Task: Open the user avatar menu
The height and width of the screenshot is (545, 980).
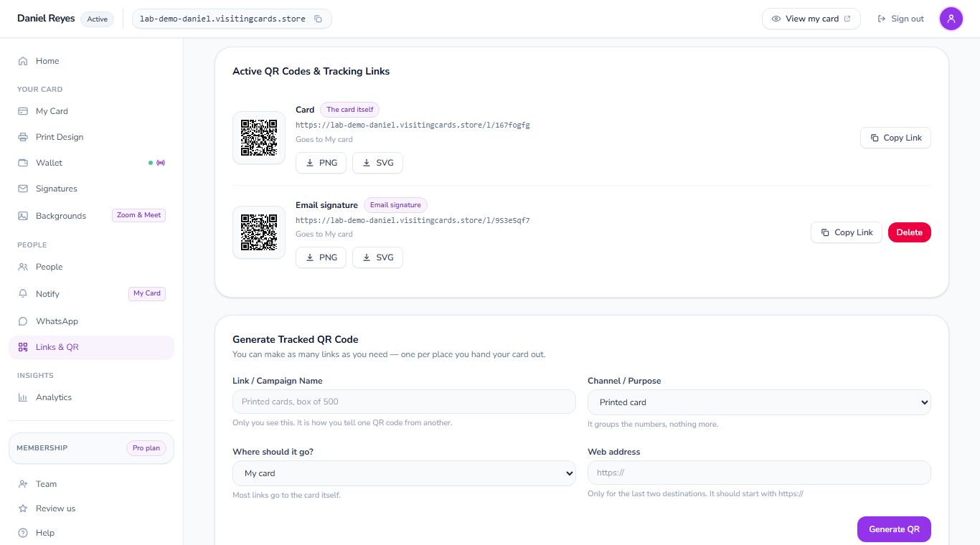Action: coord(951,19)
